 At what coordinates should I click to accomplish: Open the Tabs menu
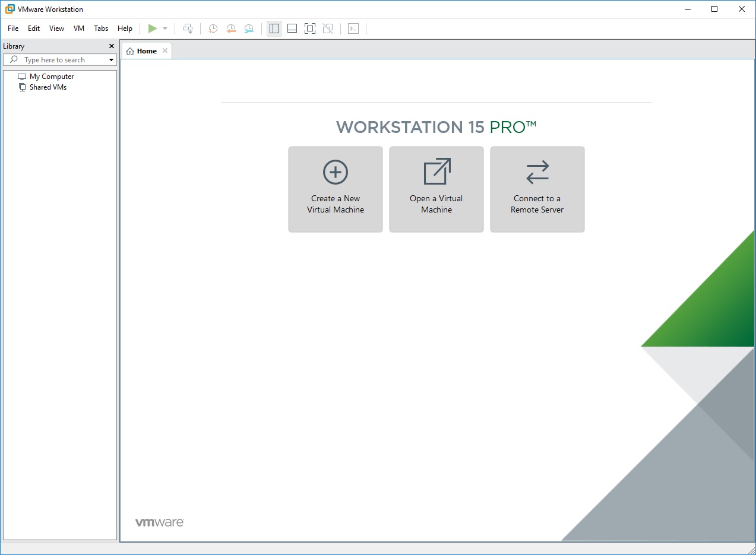point(101,28)
